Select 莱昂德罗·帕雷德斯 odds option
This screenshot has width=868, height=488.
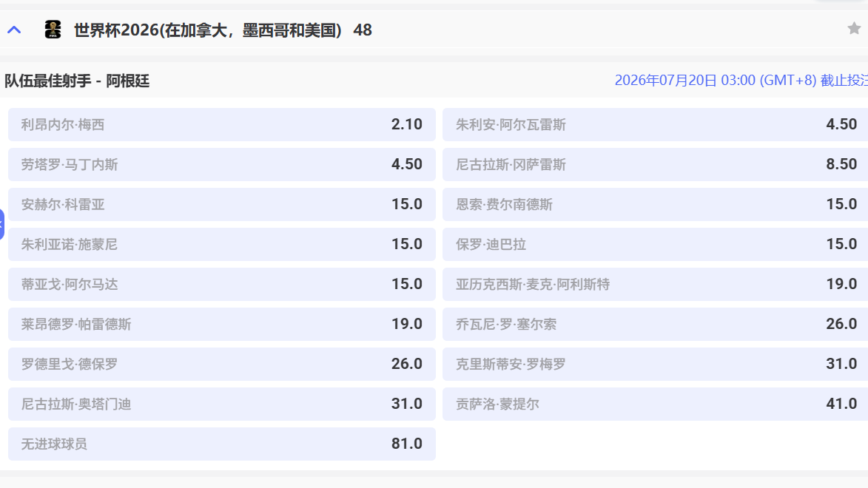click(221, 325)
